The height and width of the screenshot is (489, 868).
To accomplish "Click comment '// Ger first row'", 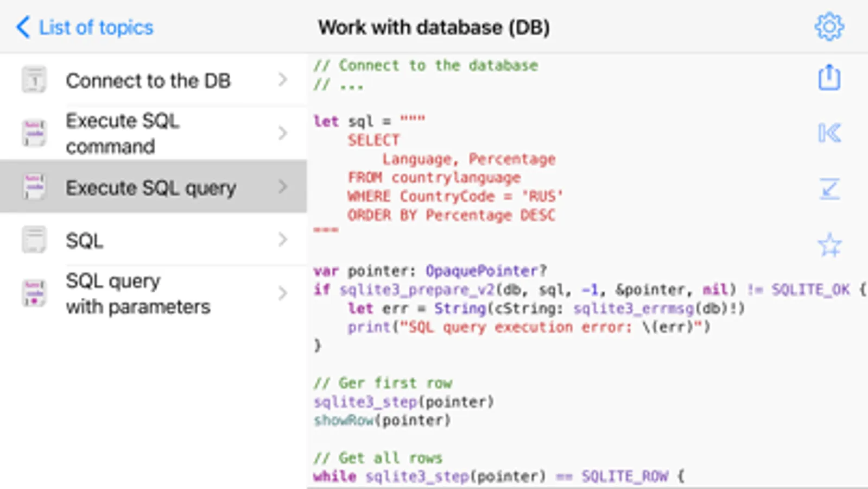I will [383, 383].
